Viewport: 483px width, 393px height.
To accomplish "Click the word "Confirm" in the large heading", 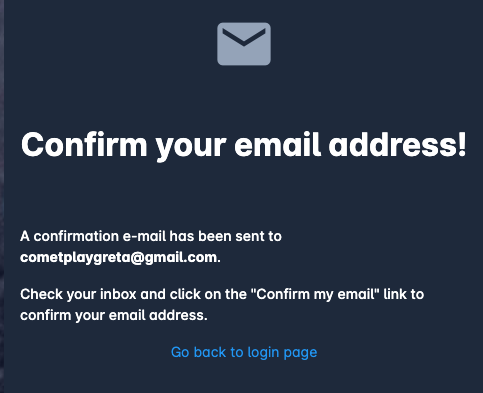I will pyautogui.click(x=84, y=144).
